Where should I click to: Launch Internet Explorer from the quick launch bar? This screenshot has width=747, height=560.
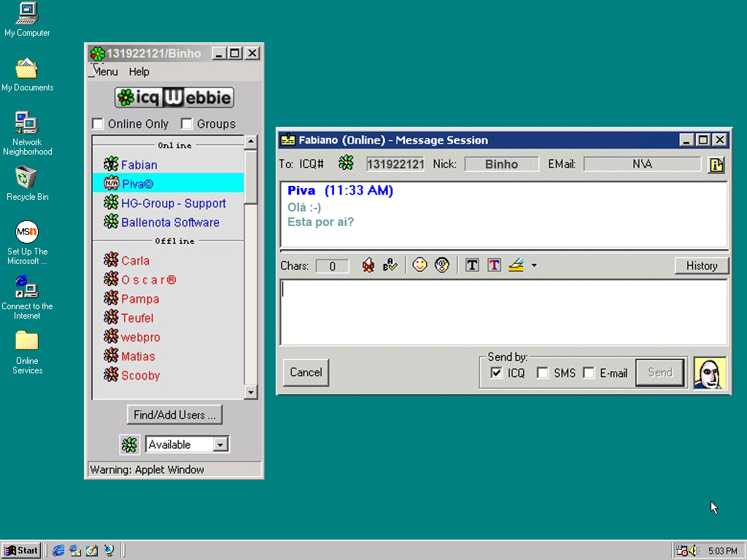point(58,551)
